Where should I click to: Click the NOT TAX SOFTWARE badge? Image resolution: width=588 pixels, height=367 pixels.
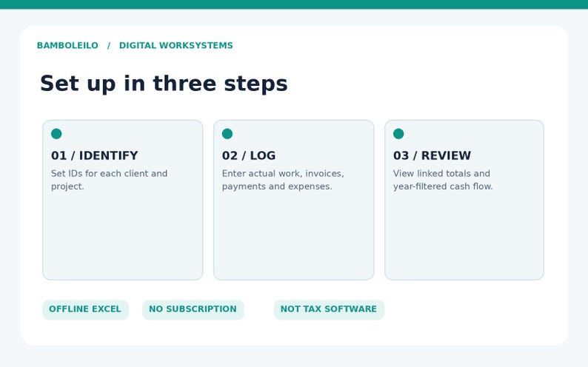click(x=329, y=309)
